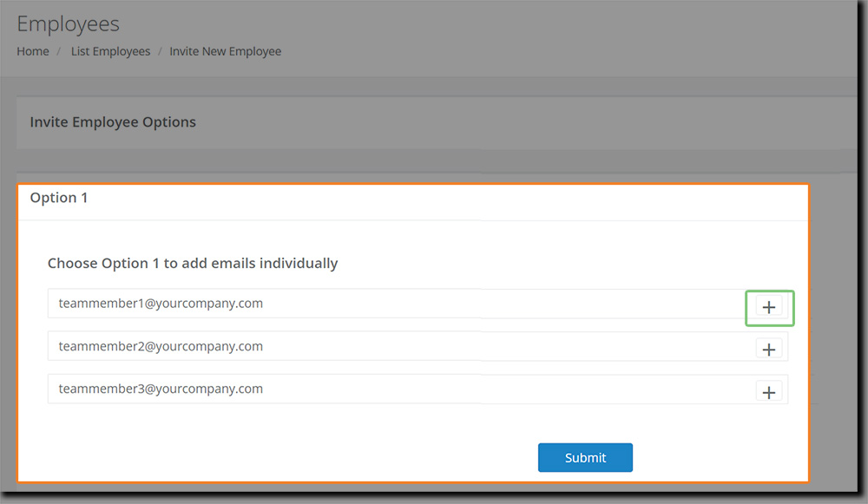Click the plus icon beside teammember1 email
This screenshot has width=868, height=504.
pyautogui.click(x=769, y=307)
